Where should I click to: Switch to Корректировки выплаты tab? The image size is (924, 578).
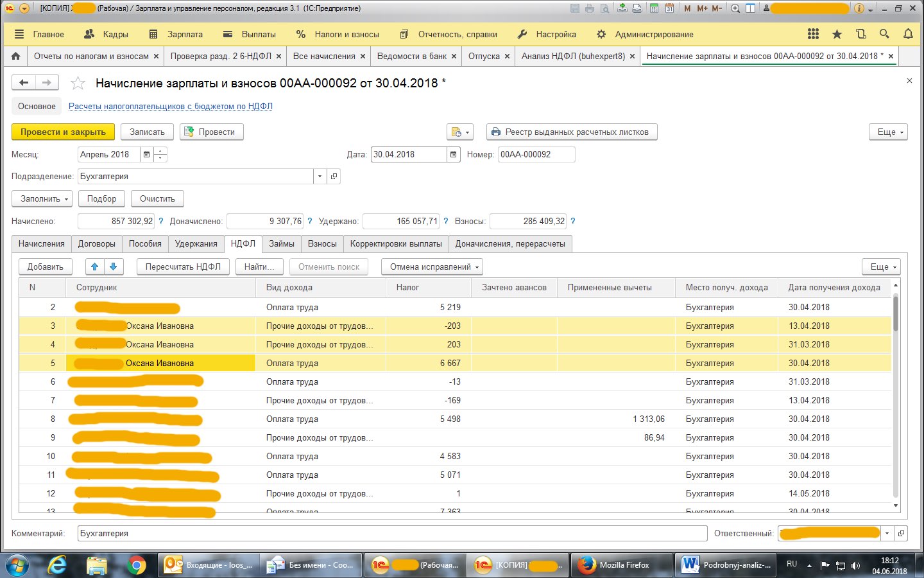(x=396, y=243)
